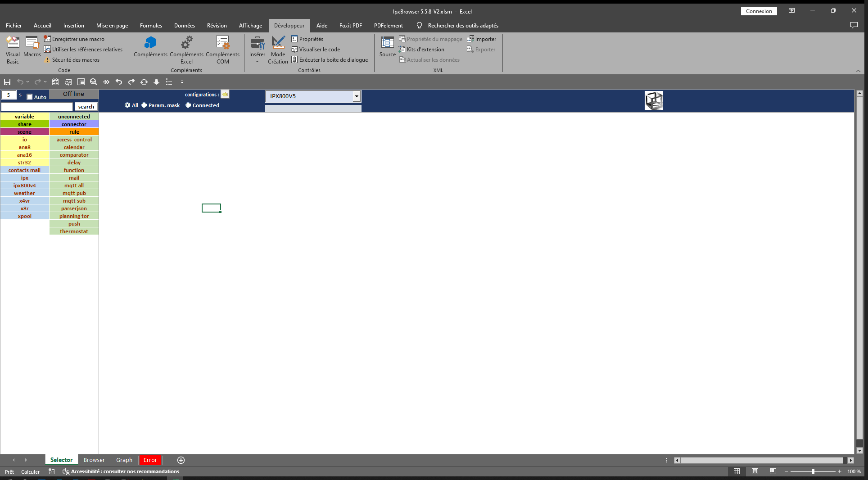Open Compléments Excel add-ins
This screenshot has width=868, height=480.
[x=186, y=50]
